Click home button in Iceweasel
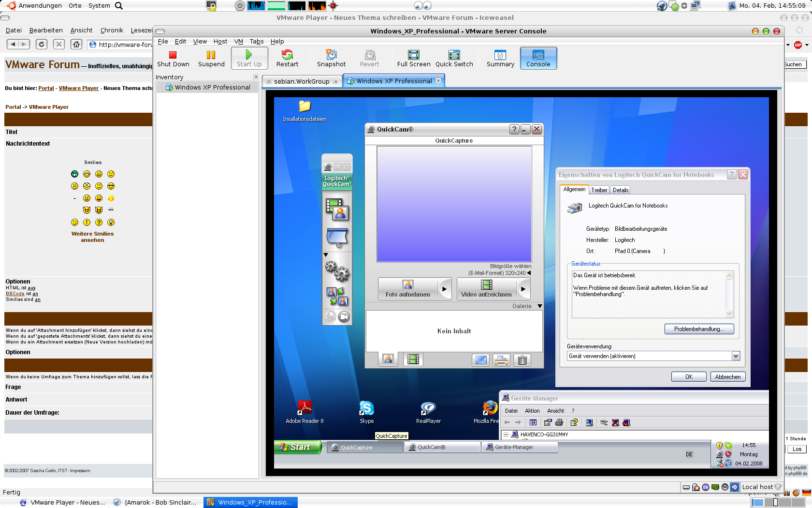Screen dimensions: 812x508 tap(76, 45)
